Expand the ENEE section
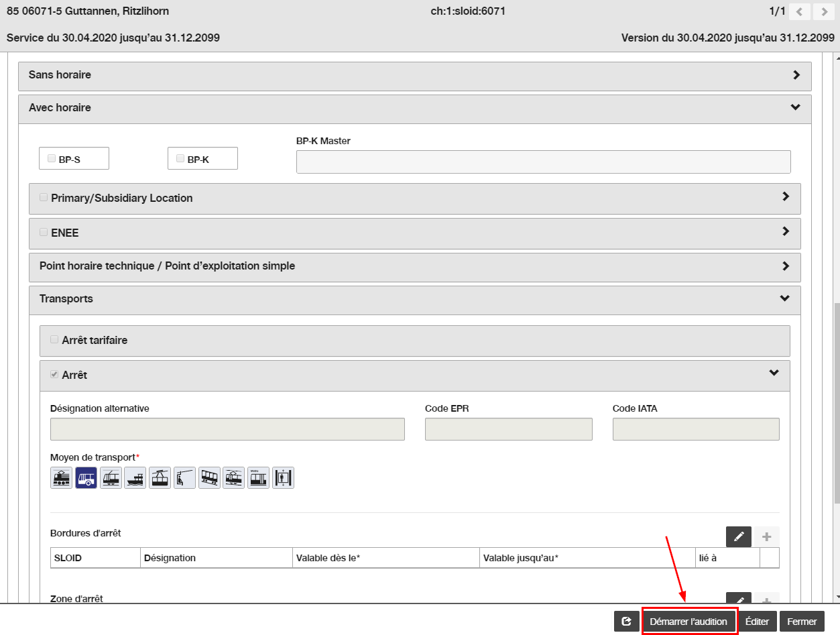This screenshot has width=840, height=635. tap(415, 233)
